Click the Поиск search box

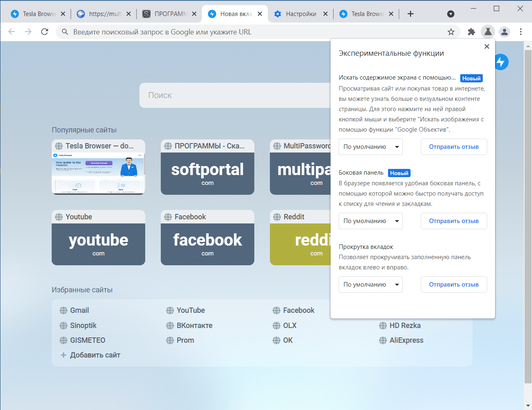(x=235, y=95)
